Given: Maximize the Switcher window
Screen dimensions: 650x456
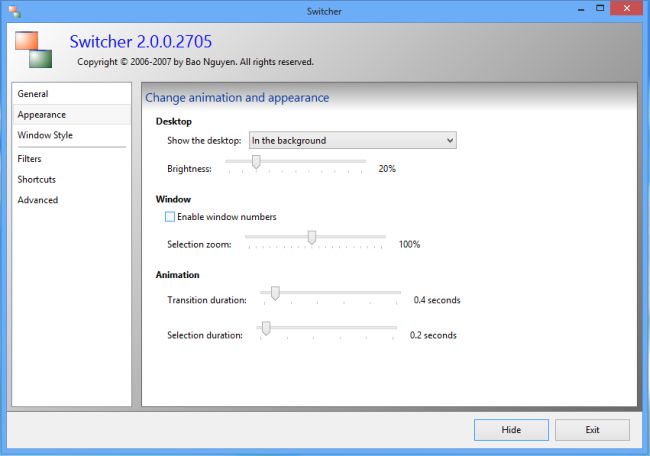Looking at the screenshot, I should coord(600,8).
